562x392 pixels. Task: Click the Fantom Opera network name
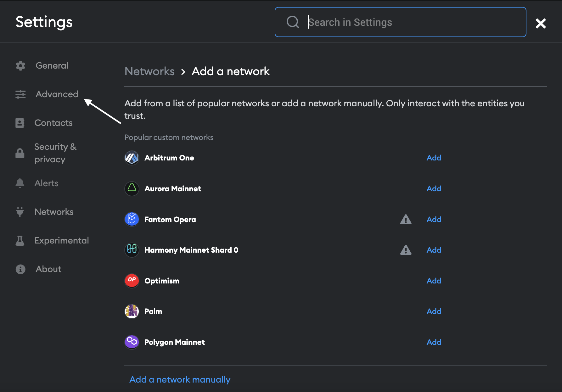170,219
